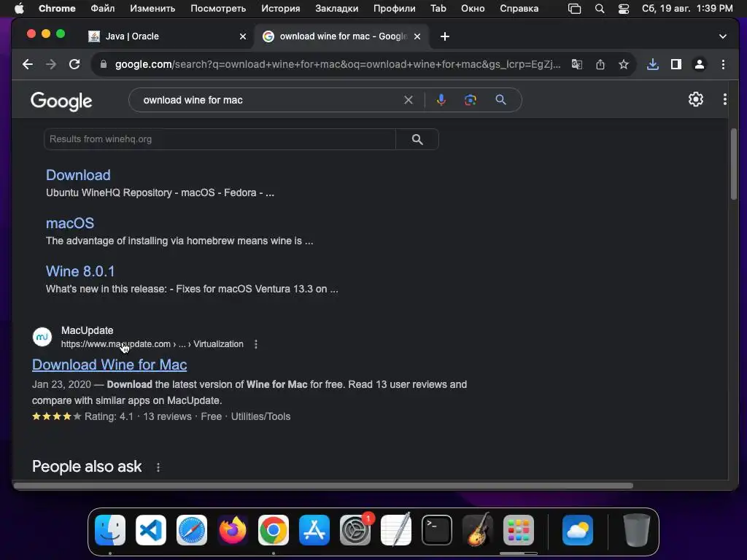This screenshot has height=560, width=747.
Task: Open App Store from the Dock
Action: pos(314,530)
